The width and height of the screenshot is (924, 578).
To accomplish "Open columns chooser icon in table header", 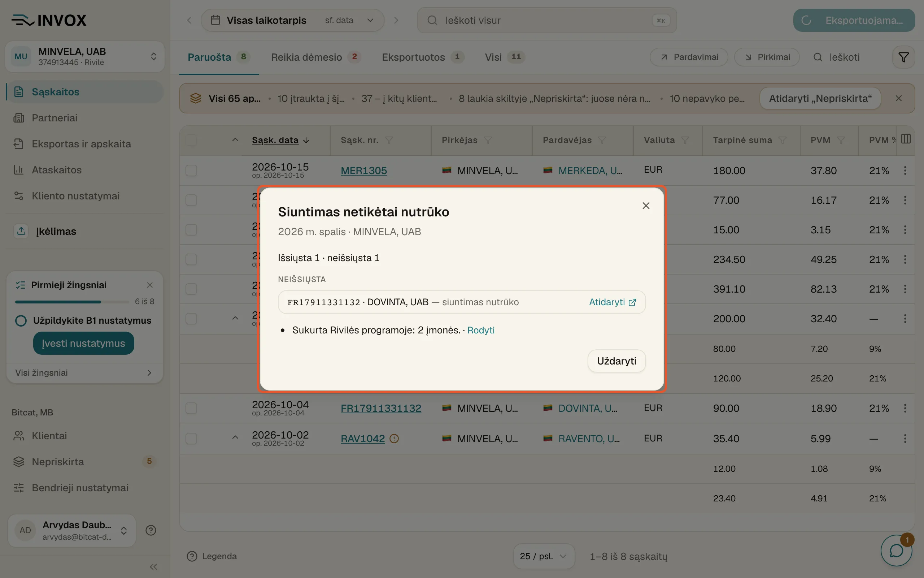I will click(906, 139).
